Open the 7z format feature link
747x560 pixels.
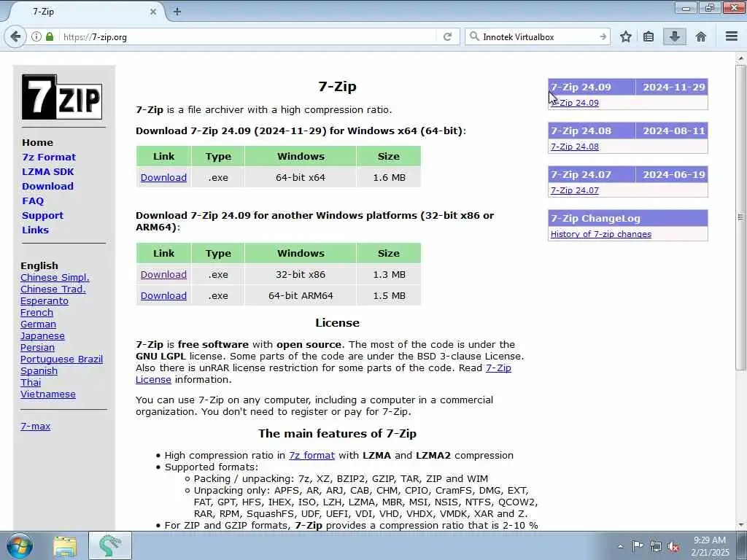[x=311, y=455]
